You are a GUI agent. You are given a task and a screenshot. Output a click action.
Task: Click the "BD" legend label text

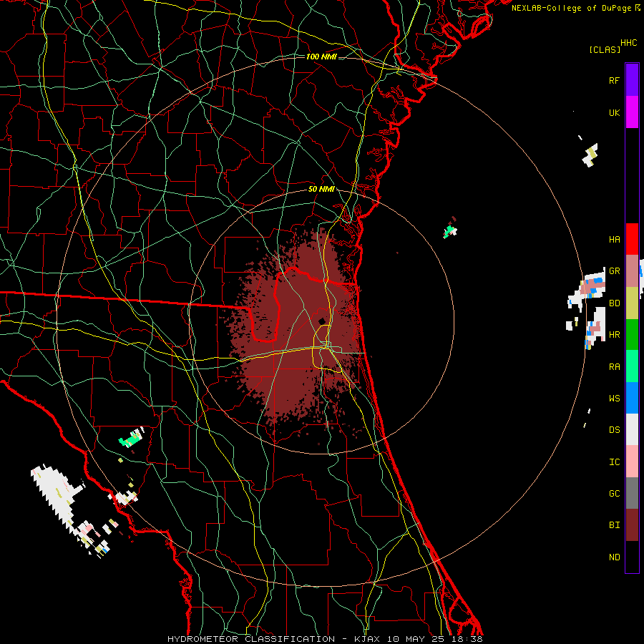coord(614,303)
